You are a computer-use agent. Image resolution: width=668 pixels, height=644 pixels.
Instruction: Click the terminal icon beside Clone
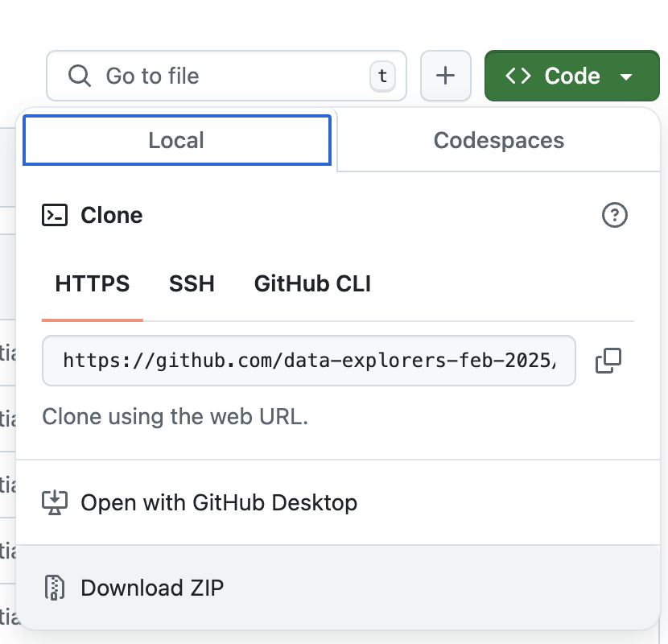[x=55, y=215]
